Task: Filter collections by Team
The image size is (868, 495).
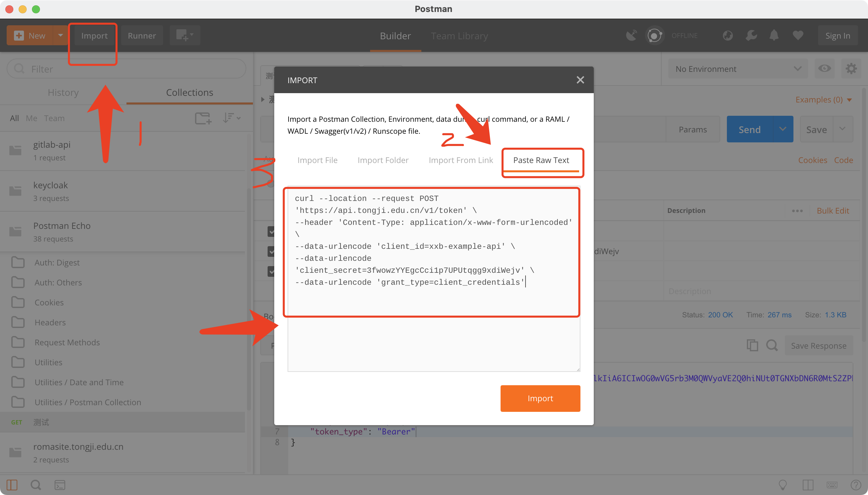Action: tap(54, 118)
